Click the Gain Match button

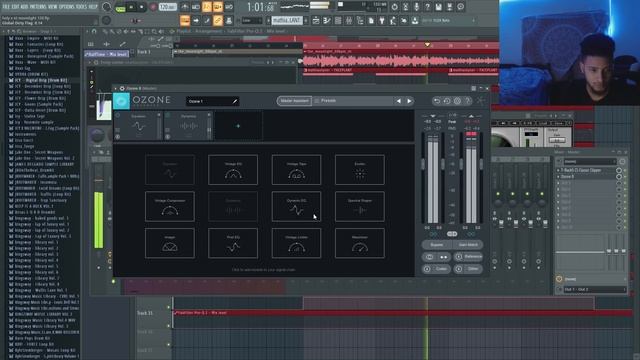(468, 244)
